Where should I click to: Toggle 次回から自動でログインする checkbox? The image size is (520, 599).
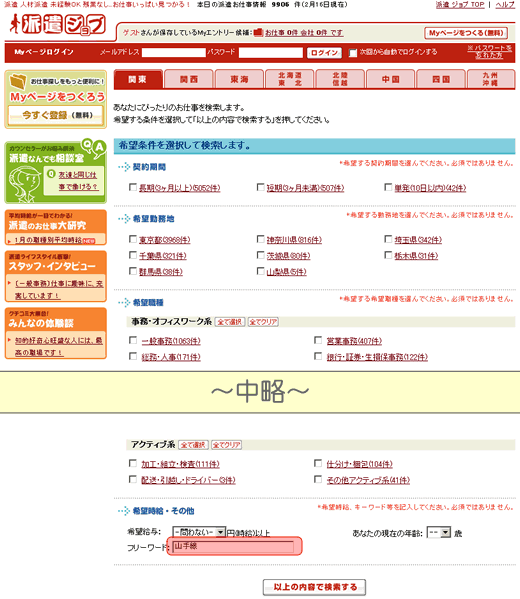coord(353,53)
